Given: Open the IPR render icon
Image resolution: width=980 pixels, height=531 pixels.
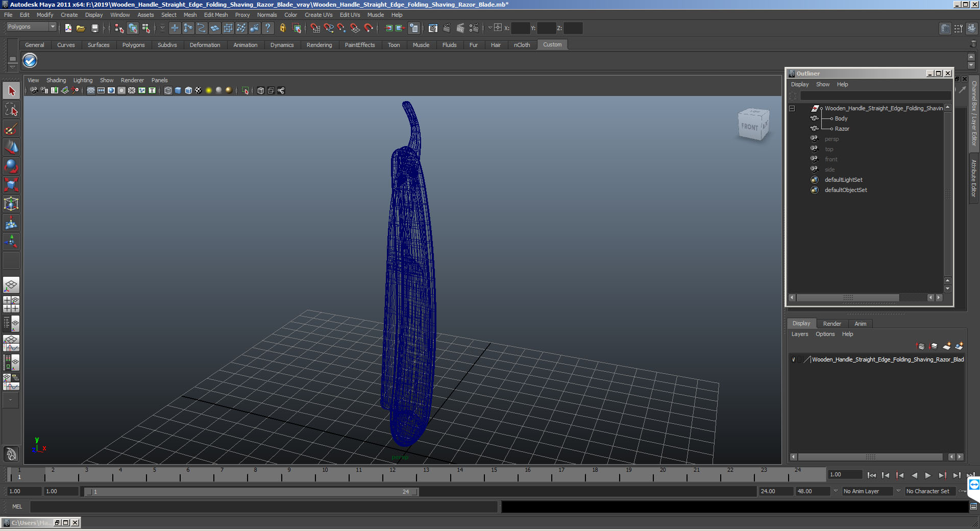Looking at the screenshot, I should click(460, 28).
